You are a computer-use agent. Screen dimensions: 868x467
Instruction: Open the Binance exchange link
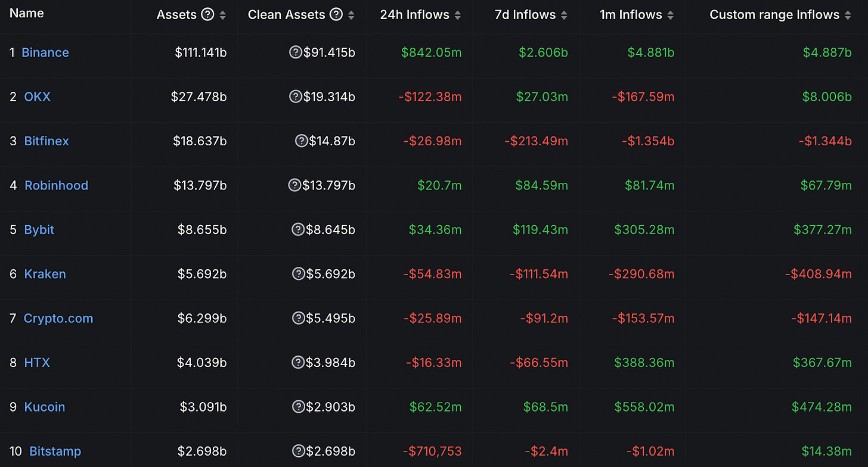[45, 52]
